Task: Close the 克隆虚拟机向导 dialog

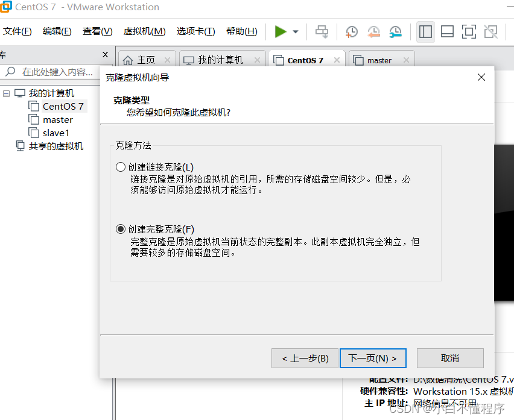Action: [481, 77]
